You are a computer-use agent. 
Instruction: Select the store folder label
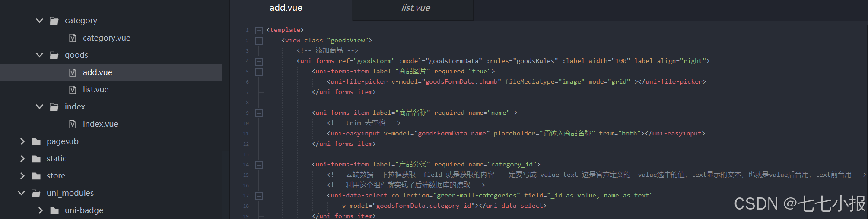[x=56, y=176]
